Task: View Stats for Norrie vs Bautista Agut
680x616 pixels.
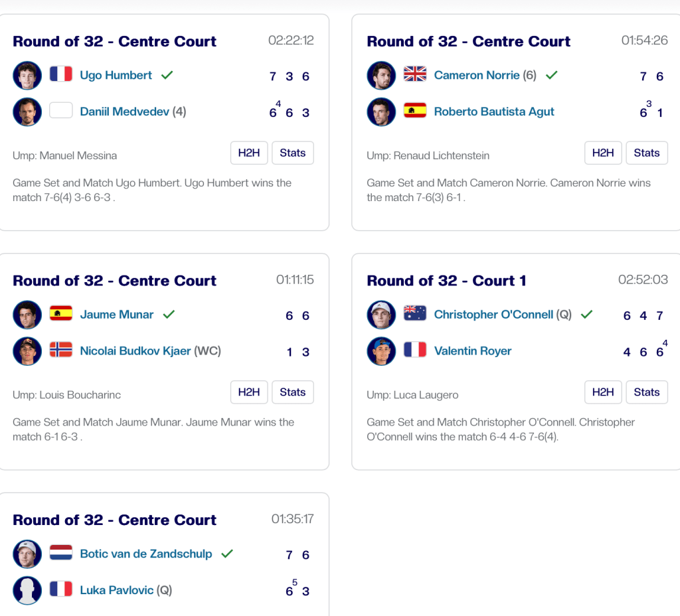Action: coord(646,153)
